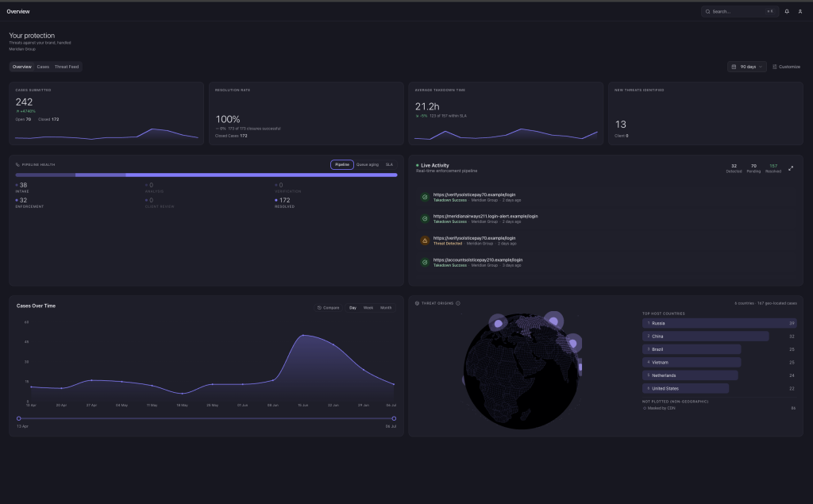Click the Threat Origins info icon

[x=458, y=303]
